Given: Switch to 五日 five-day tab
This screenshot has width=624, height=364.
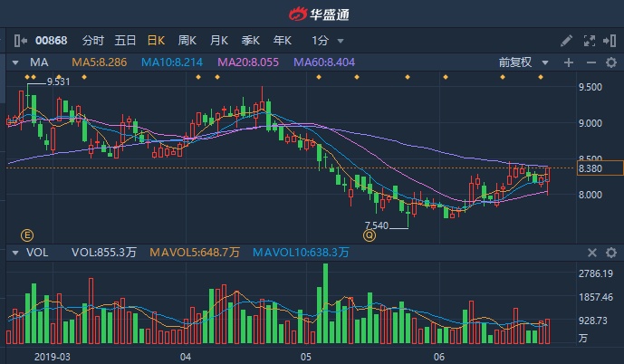Looking at the screenshot, I should coord(125,41).
